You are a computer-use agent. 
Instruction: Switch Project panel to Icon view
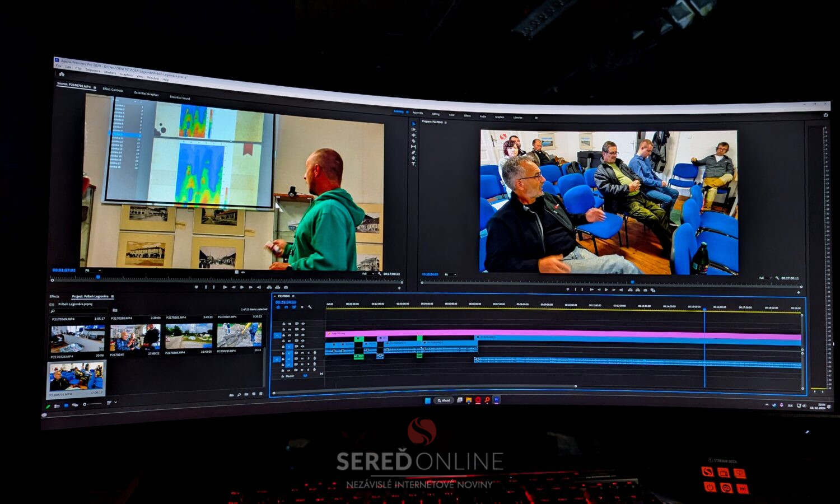pos(66,405)
